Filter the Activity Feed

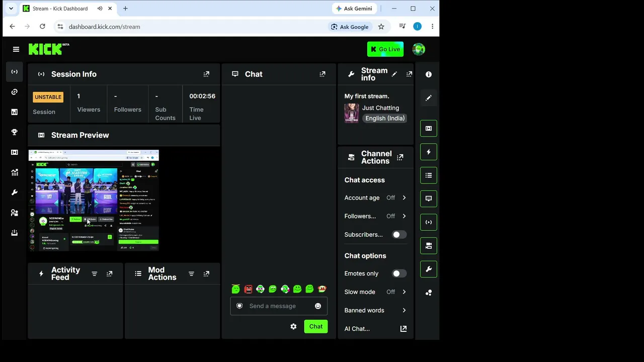(x=94, y=274)
